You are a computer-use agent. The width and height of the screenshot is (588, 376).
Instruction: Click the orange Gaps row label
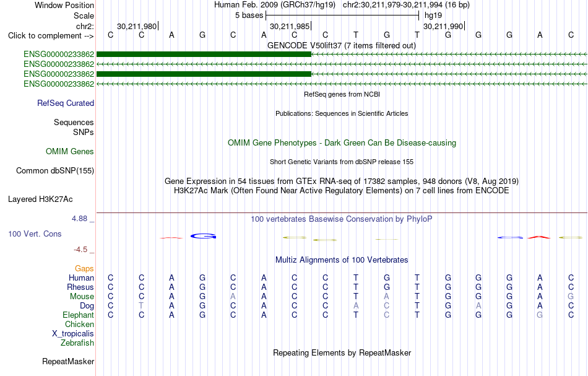pos(84,269)
